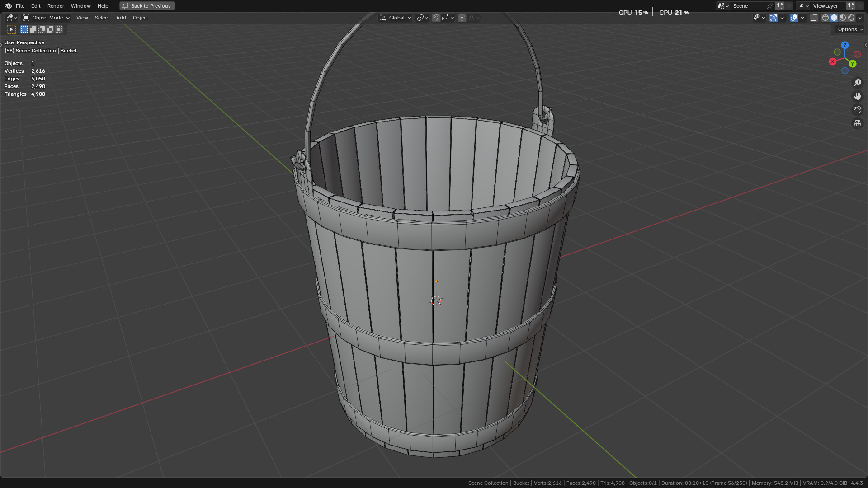
Task: Open the viewport Object menu
Action: [x=140, y=18]
